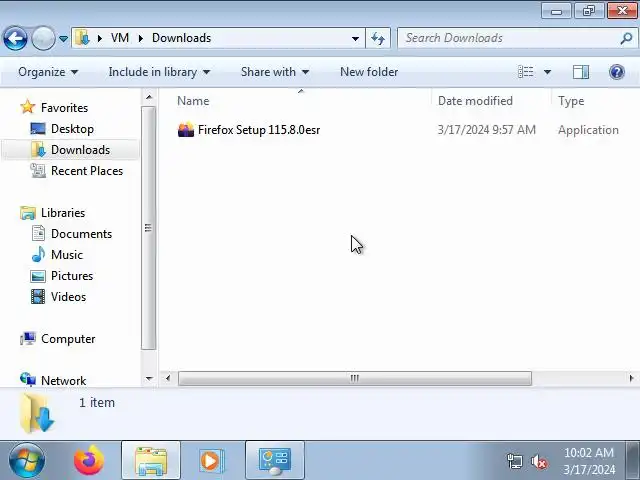The width and height of the screenshot is (640, 480).
Task: Click the Network globe icon
Action: point(28,380)
